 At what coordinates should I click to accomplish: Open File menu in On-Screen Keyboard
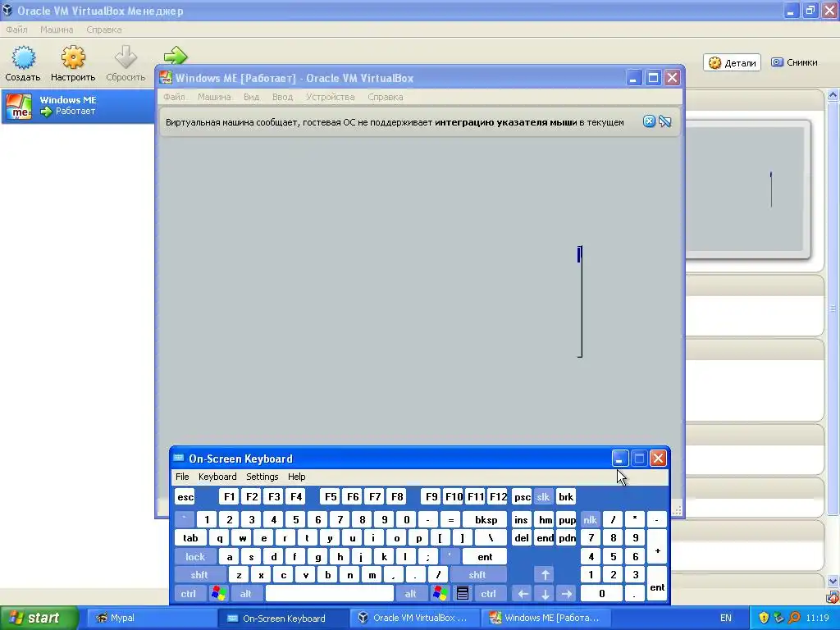click(182, 477)
